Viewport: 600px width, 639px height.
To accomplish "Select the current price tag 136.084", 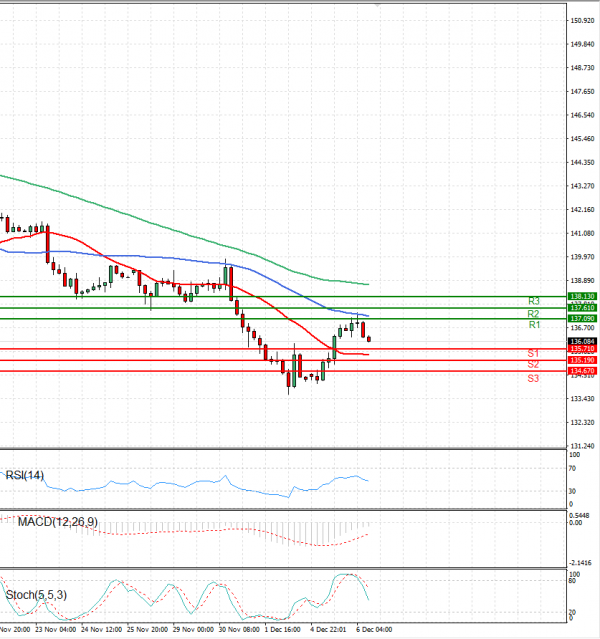I will [582, 341].
